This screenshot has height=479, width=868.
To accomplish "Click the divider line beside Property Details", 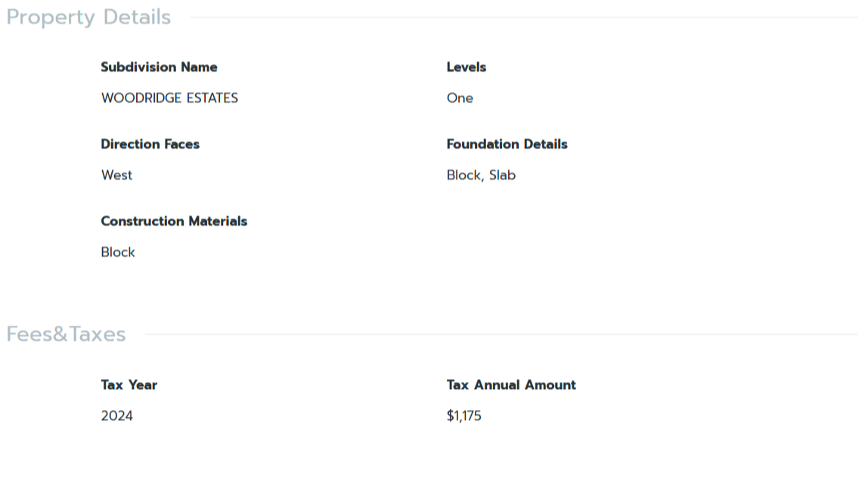I will [x=522, y=17].
